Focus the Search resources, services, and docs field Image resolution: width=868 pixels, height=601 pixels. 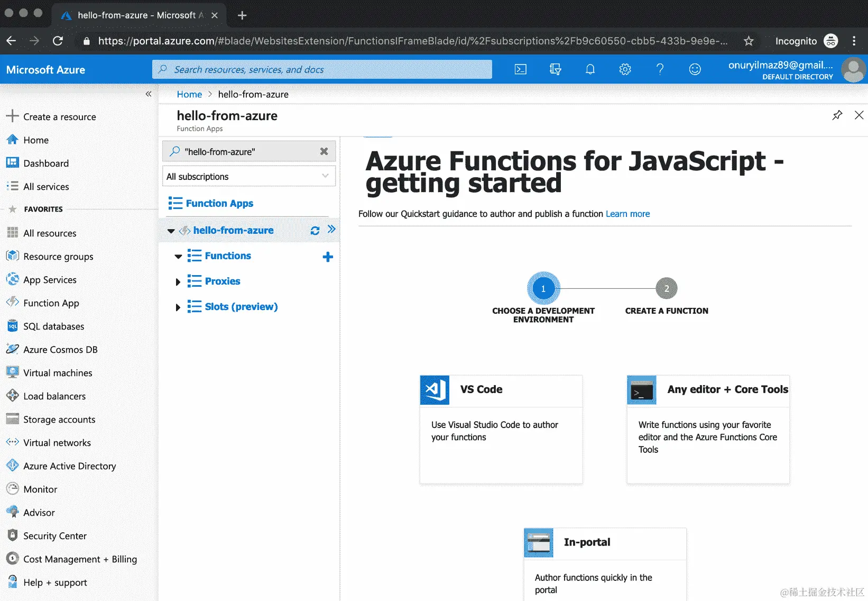[322, 69]
